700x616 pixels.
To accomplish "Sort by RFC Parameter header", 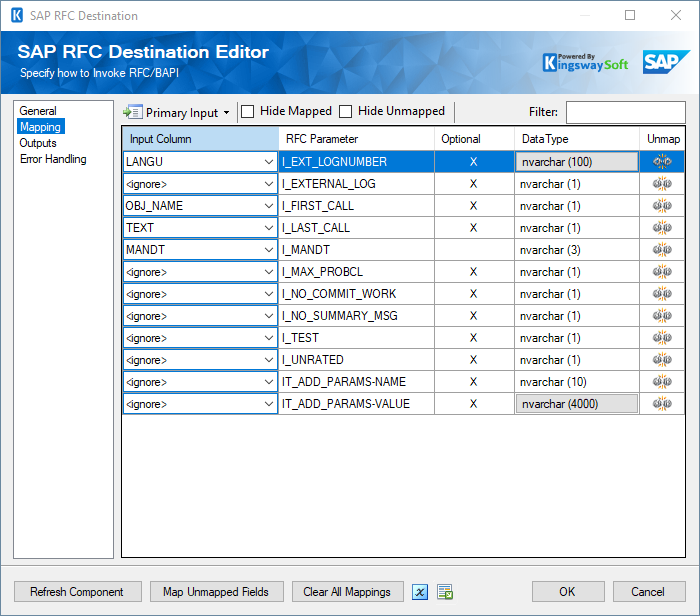I will click(x=356, y=139).
